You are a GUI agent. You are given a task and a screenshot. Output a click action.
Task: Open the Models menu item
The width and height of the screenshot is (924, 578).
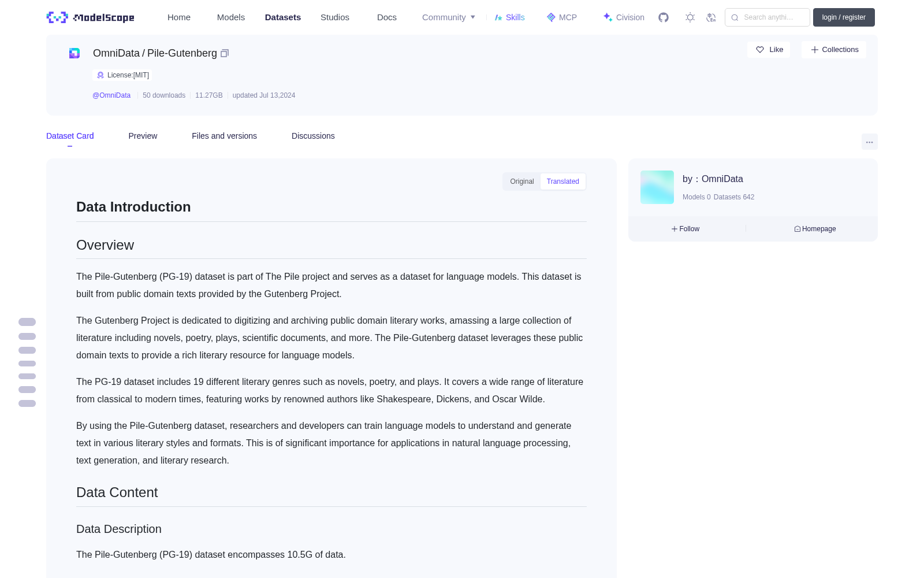point(231,17)
